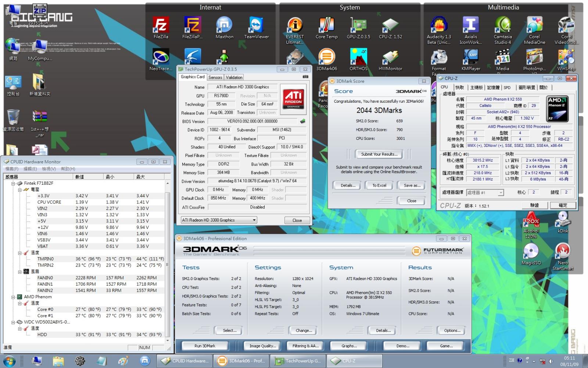Click Details... button in 3DMark Score window
Screen dimensions: 588x368
(x=348, y=185)
